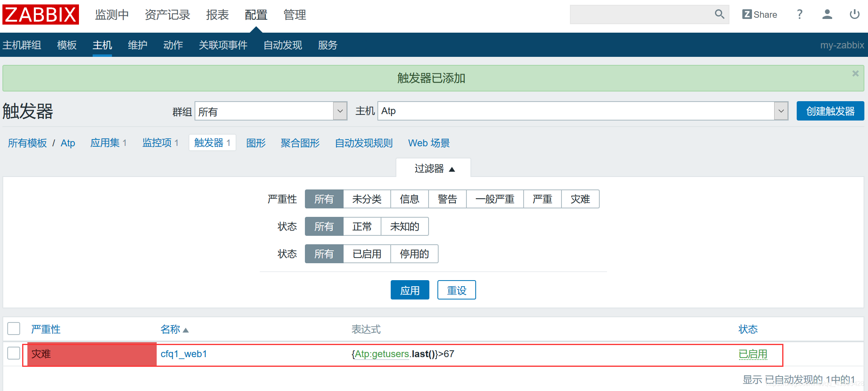Open the 监测中 menu

coord(112,15)
